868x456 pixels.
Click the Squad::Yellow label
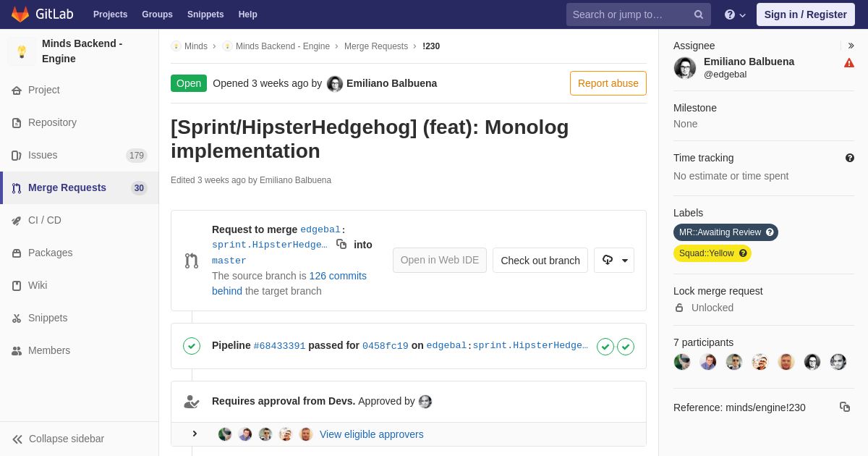coord(712,253)
